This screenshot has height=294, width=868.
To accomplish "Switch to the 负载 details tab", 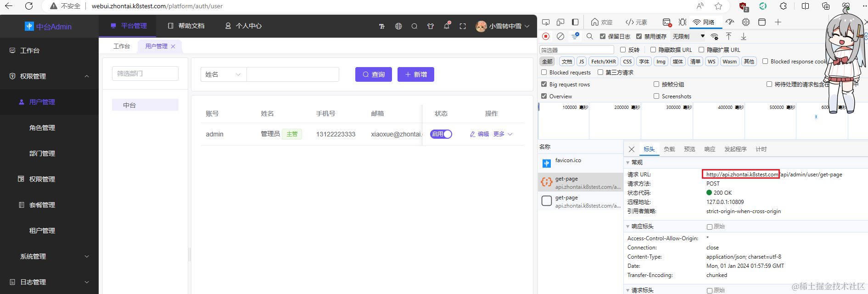I will pyautogui.click(x=669, y=149).
